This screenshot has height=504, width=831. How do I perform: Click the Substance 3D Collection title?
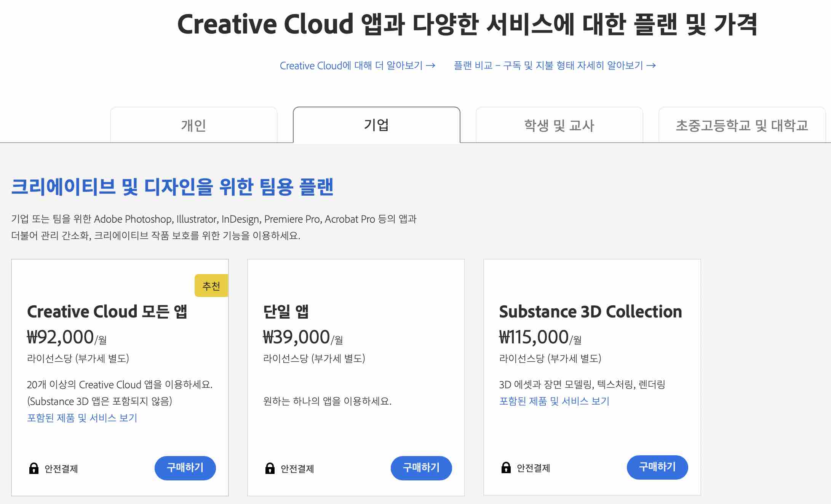click(x=590, y=312)
